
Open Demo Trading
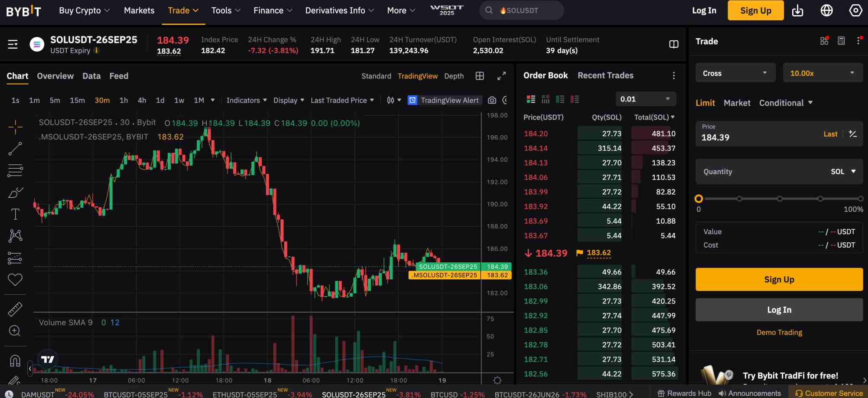[x=779, y=332]
